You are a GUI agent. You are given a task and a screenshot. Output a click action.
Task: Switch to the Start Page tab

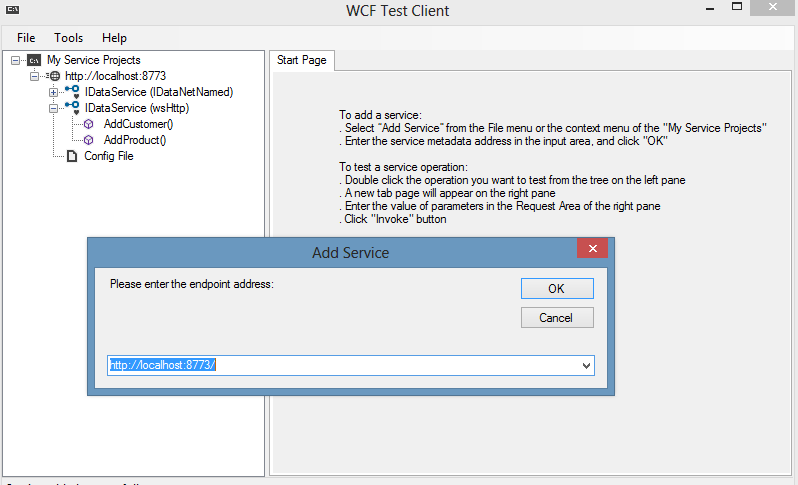pyautogui.click(x=301, y=60)
